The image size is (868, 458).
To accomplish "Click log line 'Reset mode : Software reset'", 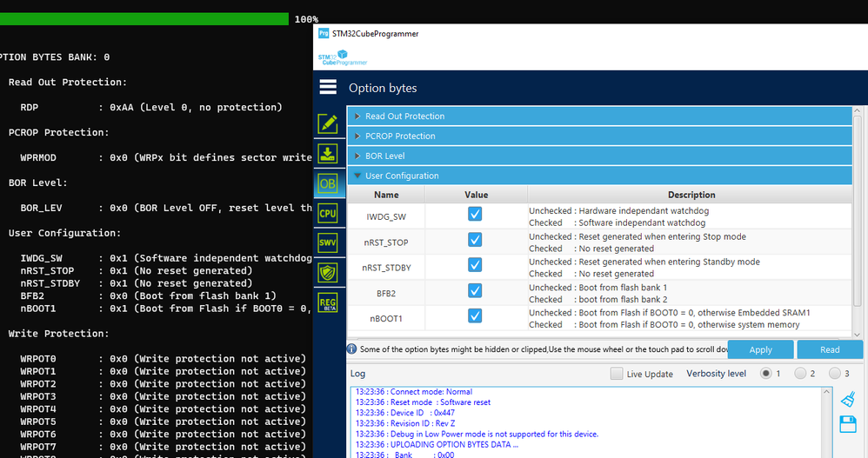I will 423,402.
